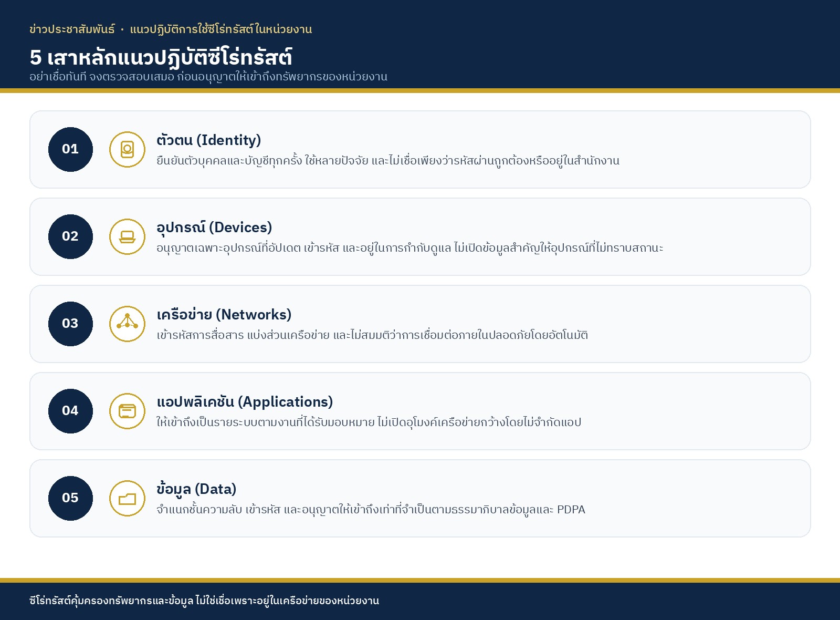Click the Networks node-graph icon
This screenshot has width=840, height=620.
(127, 324)
